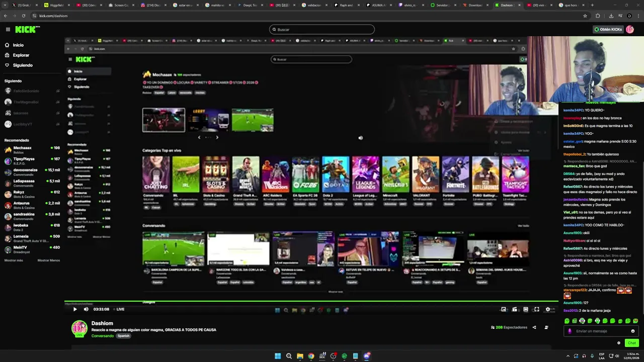Switch to the Grok browser tab
The width and height of the screenshot is (644, 362).
click(x=25, y=5)
